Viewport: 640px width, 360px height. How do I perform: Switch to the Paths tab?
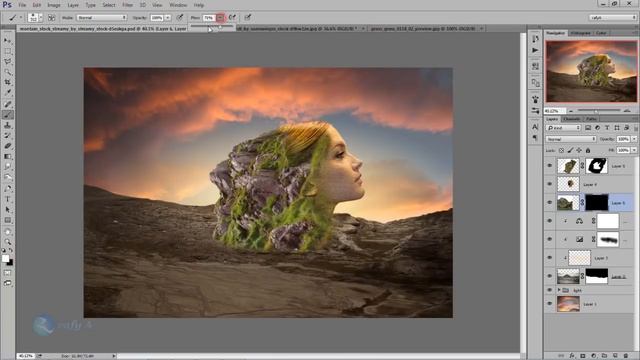[591, 119]
